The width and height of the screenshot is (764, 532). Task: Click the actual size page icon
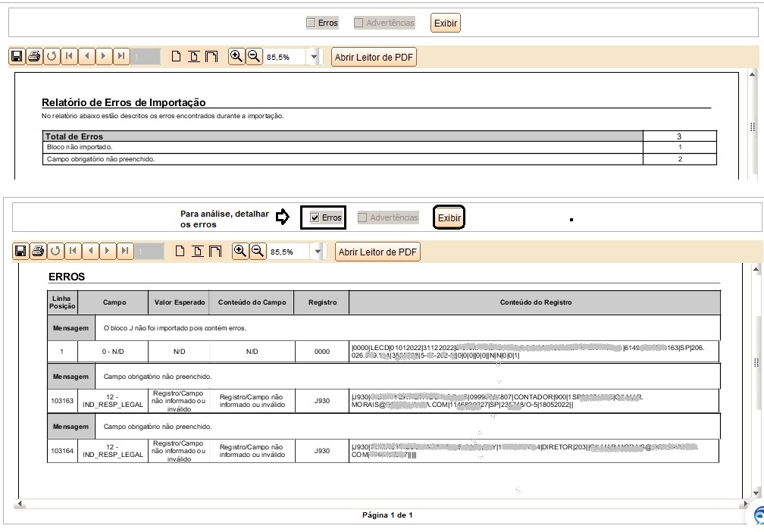coord(177,57)
